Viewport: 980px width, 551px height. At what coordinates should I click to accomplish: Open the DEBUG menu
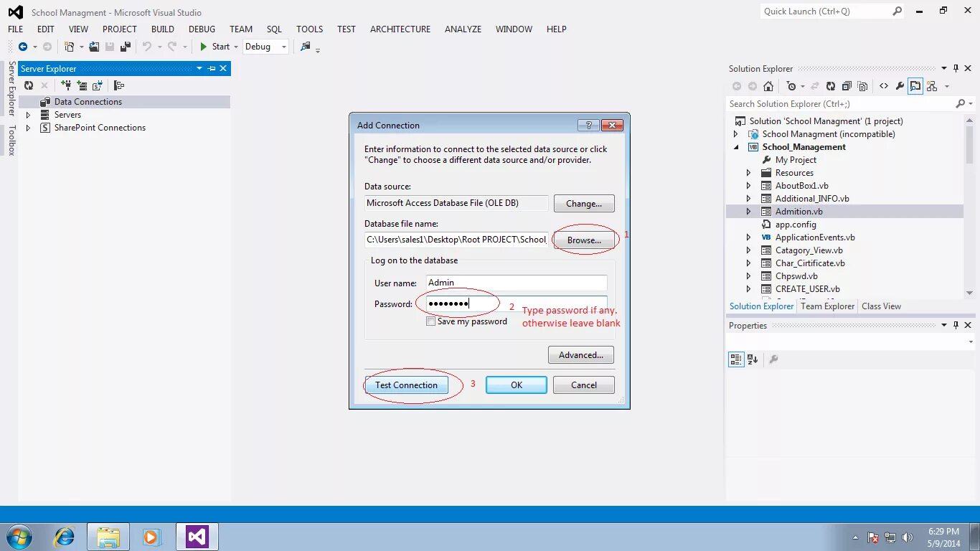[x=202, y=29]
